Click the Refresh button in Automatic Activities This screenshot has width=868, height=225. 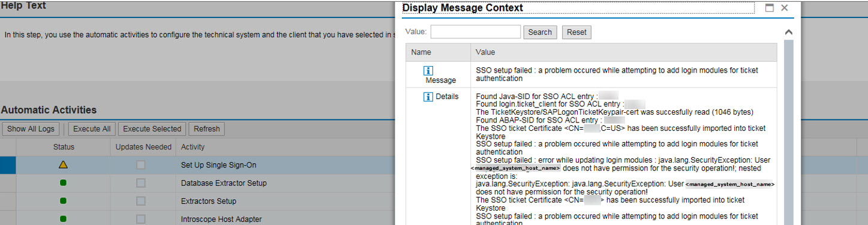(207, 129)
